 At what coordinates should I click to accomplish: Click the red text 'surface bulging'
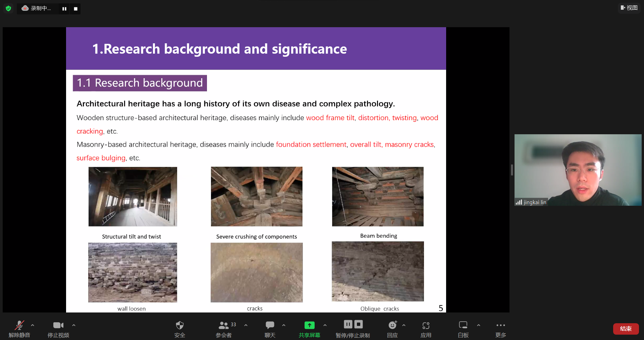coord(101,158)
